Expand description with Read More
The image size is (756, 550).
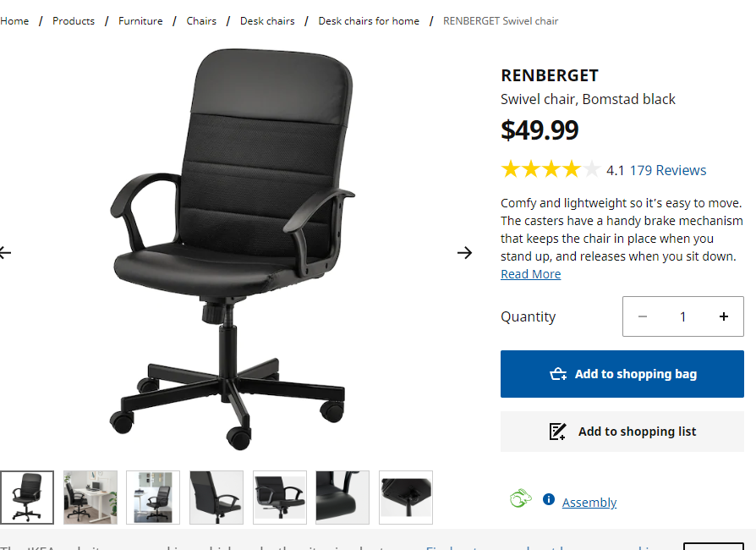(x=530, y=274)
